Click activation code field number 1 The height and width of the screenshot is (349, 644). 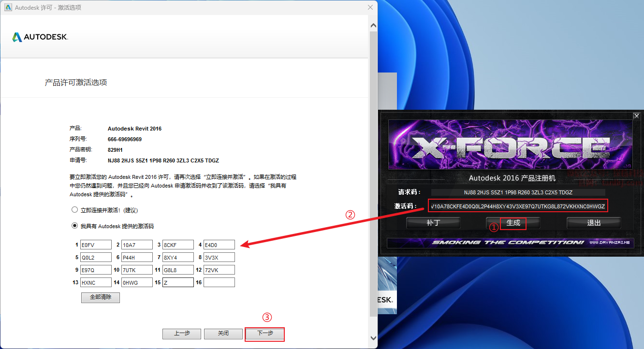tap(96, 245)
